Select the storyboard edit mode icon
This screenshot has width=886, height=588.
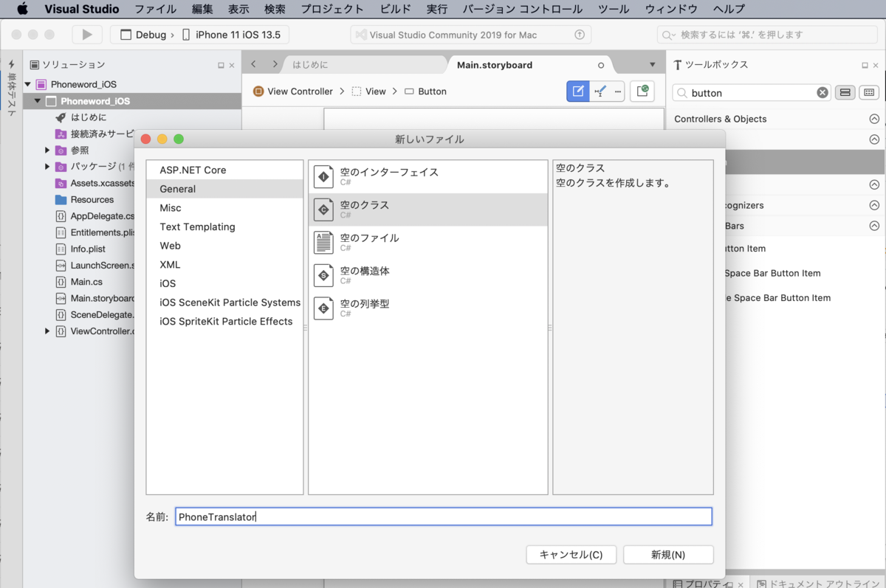click(577, 91)
